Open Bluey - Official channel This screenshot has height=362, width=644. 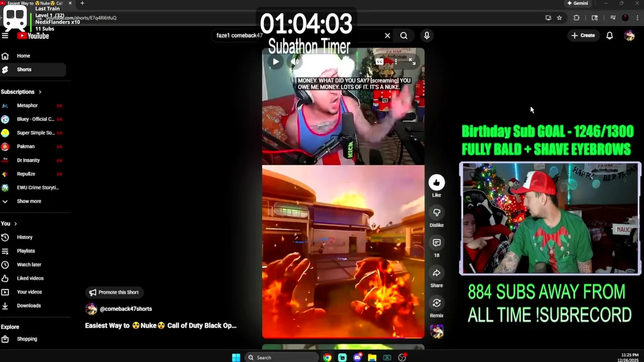(x=33, y=119)
